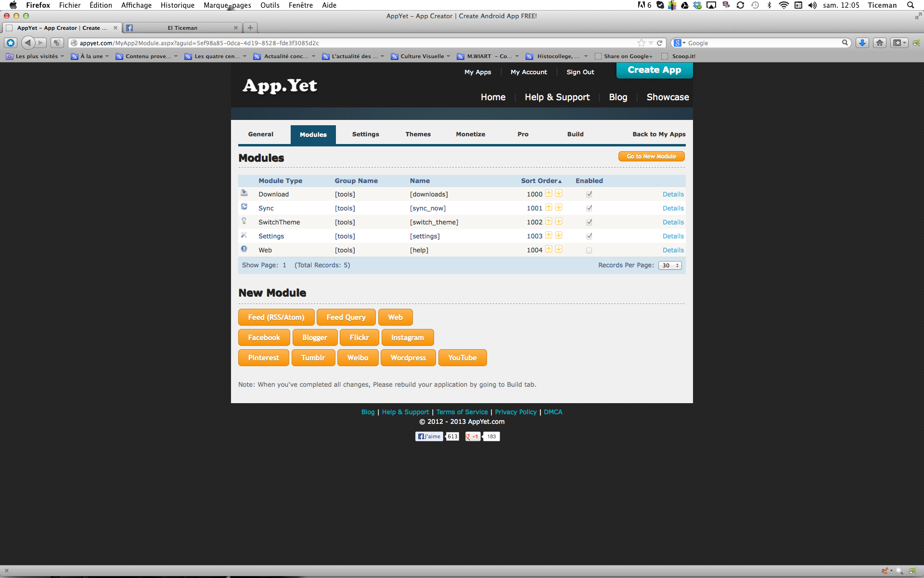The image size is (924, 578).
Task: Bookmark page with the star icon
Action: (642, 43)
